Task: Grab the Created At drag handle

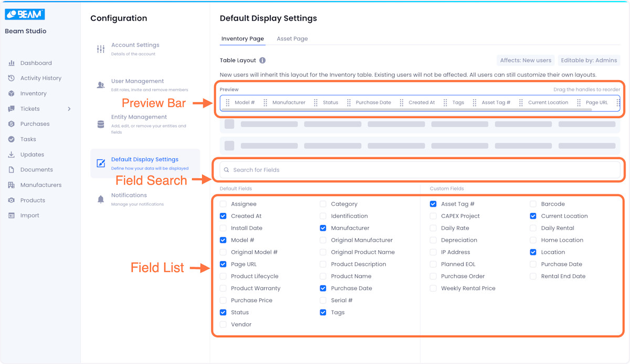Action: (x=402, y=102)
